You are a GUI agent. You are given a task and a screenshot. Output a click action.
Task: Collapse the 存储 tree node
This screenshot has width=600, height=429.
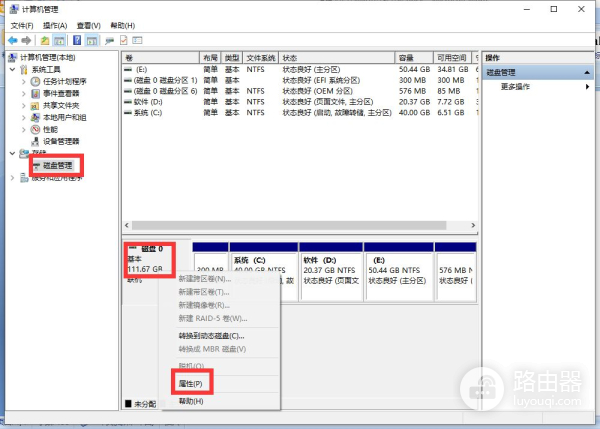pos(12,153)
